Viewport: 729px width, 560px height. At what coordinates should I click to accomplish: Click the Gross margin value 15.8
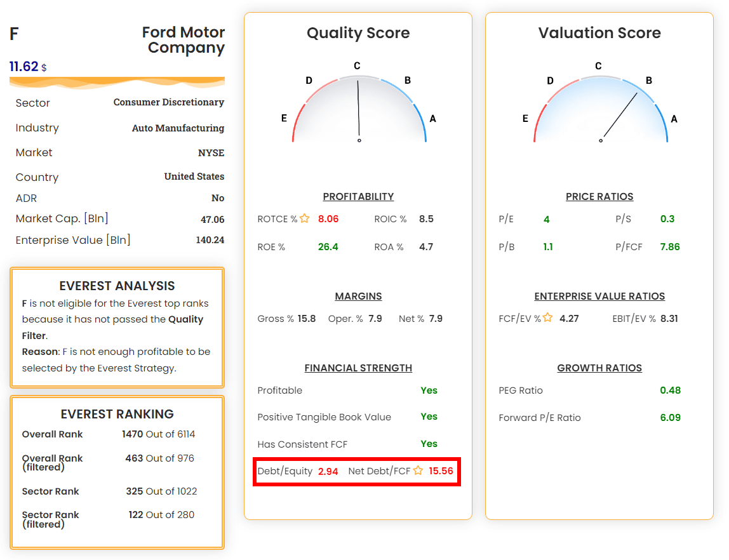point(307,319)
